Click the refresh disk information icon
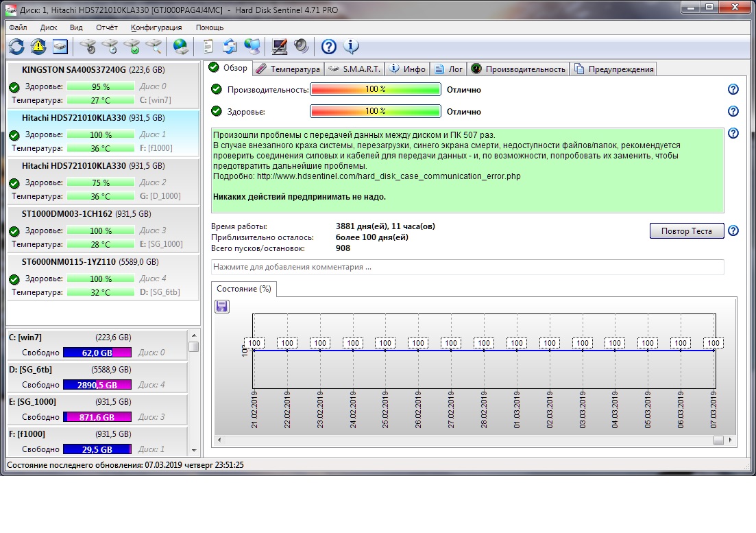Viewport: 756px width, 533px height. (x=16, y=47)
